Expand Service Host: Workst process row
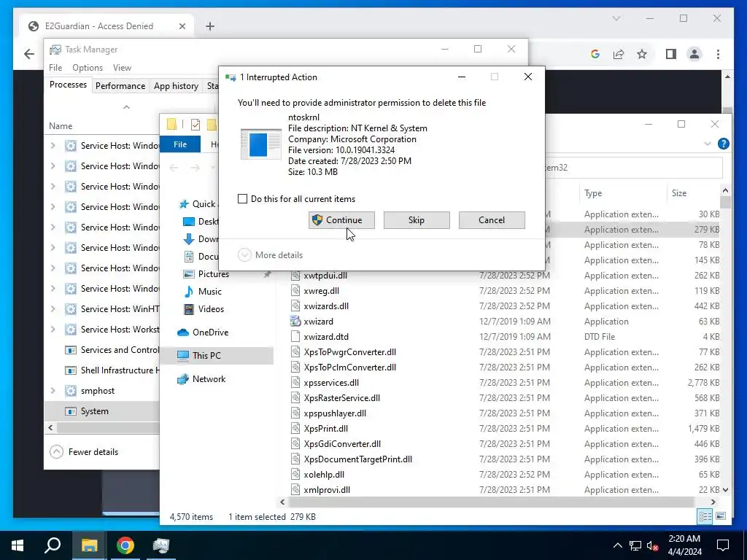Viewport: 747px width, 560px height. 53,330
